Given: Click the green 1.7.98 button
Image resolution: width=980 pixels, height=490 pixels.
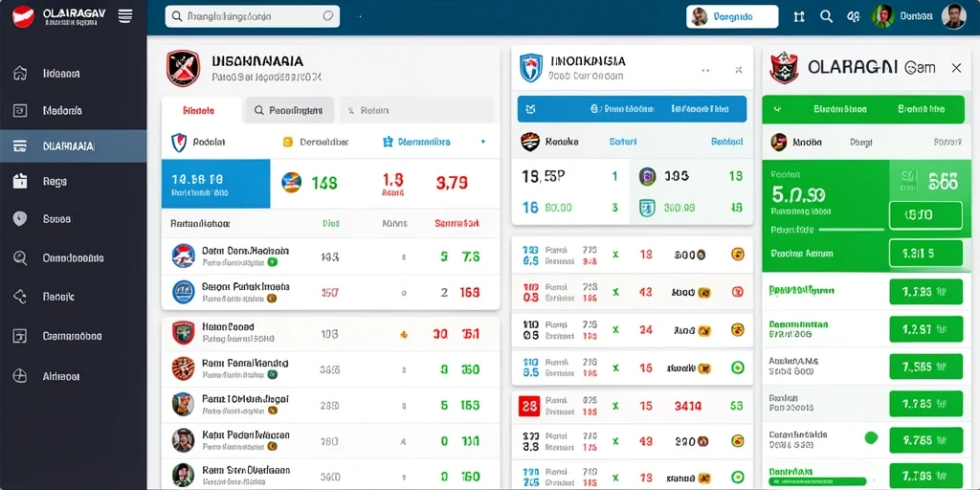Looking at the screenshot, I should (925, 291).
